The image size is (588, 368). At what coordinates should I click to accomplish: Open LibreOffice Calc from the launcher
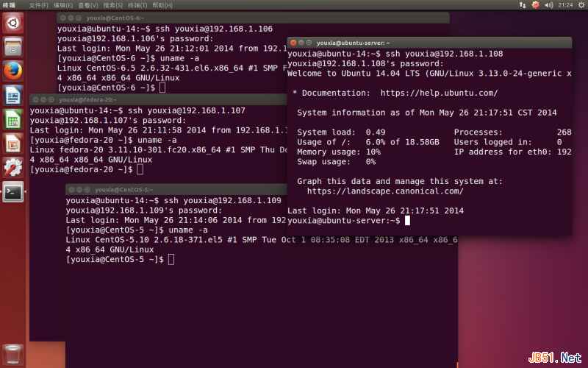point(13,119)
